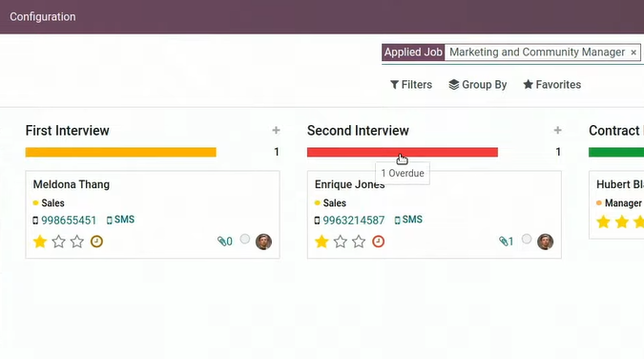Open the Filters dropdown

410,85
